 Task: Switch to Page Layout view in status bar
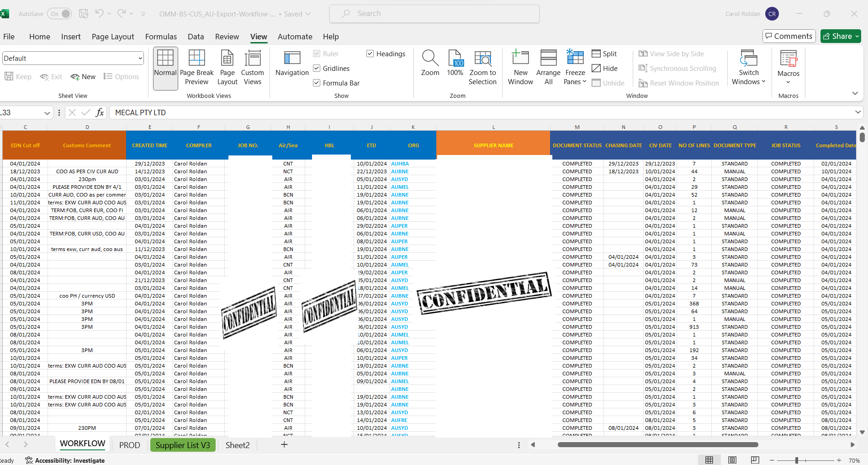pos(732,460)
